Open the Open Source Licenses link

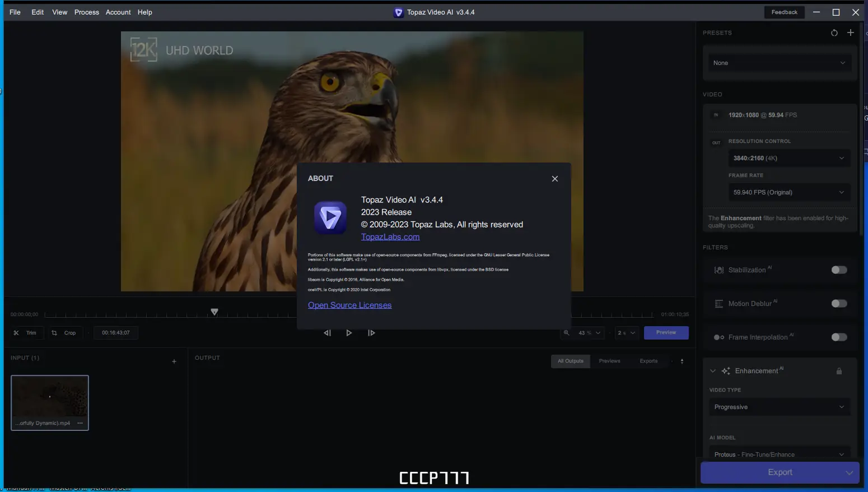click(x=349, y=305)
